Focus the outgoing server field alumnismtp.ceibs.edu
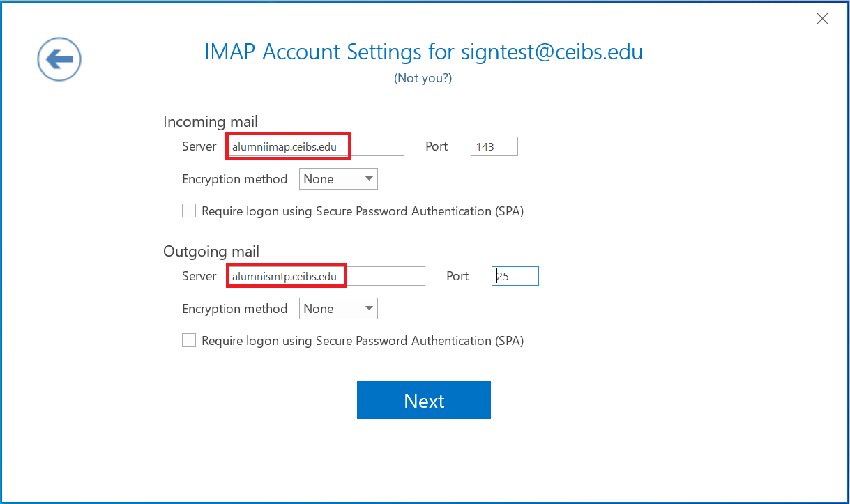Screen dimensions: 850x504 [x=326, y=276]
